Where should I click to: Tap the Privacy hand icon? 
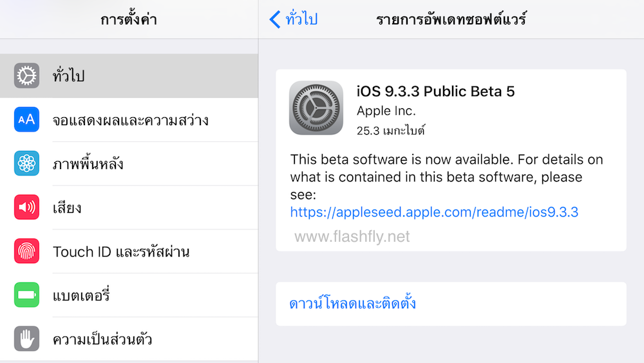pos(27,339)
